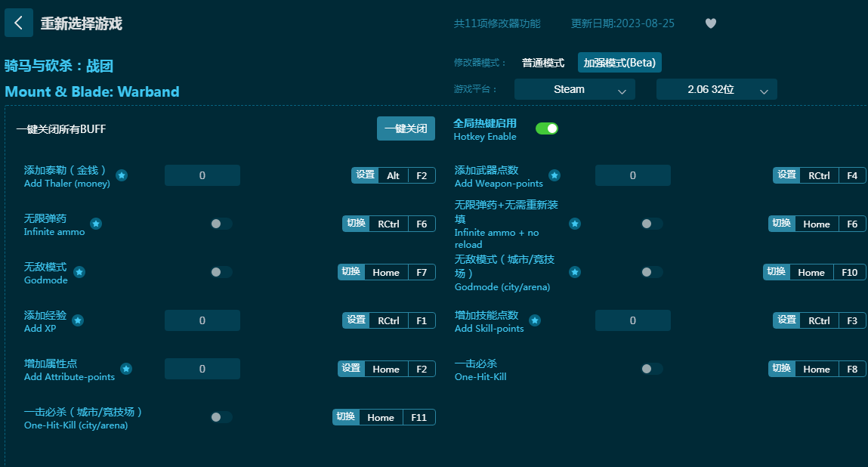Click the 共11项修改器功能 text

pos(497,23)
